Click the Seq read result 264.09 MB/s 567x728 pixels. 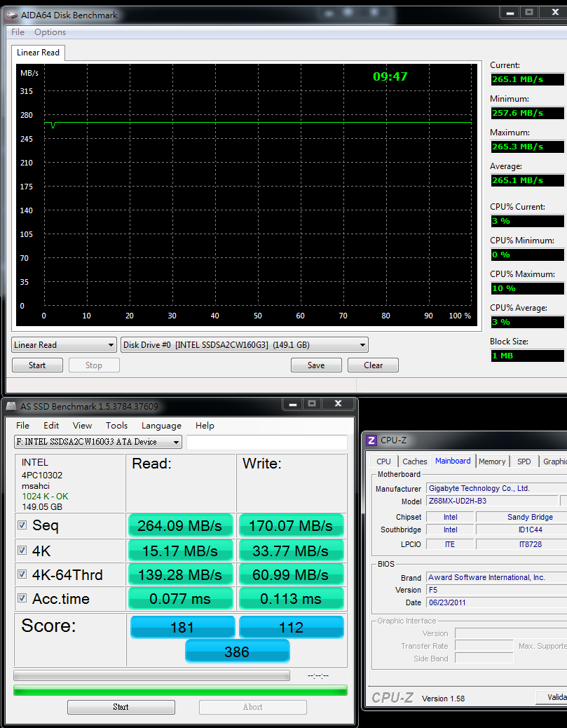[x=180, y=525]
